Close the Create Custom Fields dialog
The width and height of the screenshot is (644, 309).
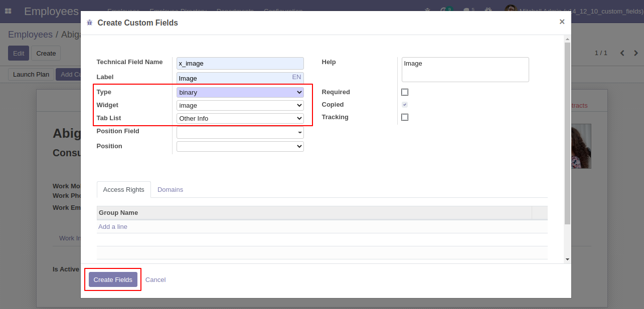[x=562, y=22]
